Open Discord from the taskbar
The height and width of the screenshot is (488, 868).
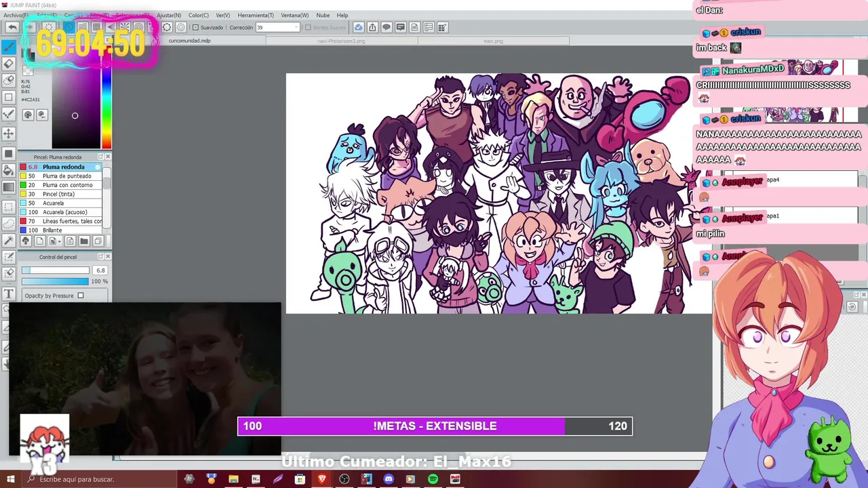point(389,479)
